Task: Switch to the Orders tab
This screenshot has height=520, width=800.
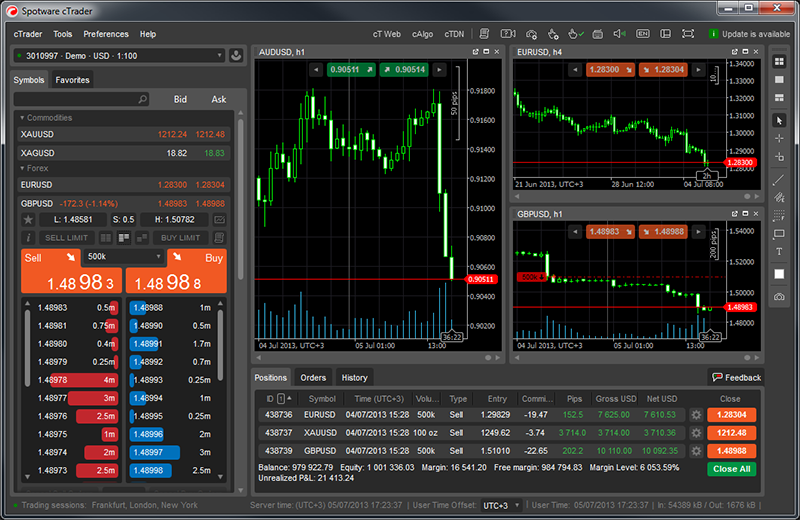Action: click(x=313, y=377)
